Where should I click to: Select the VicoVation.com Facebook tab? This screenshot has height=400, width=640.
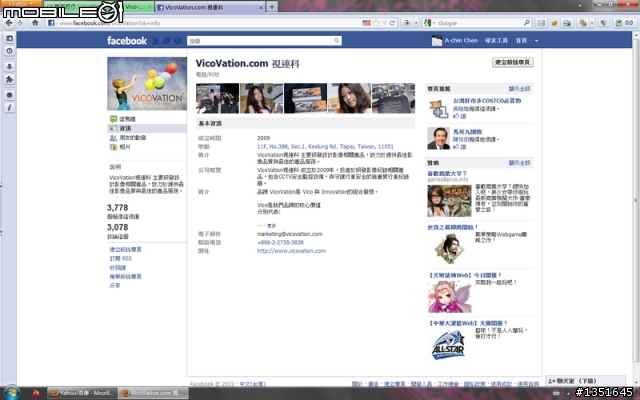point(210,7)
